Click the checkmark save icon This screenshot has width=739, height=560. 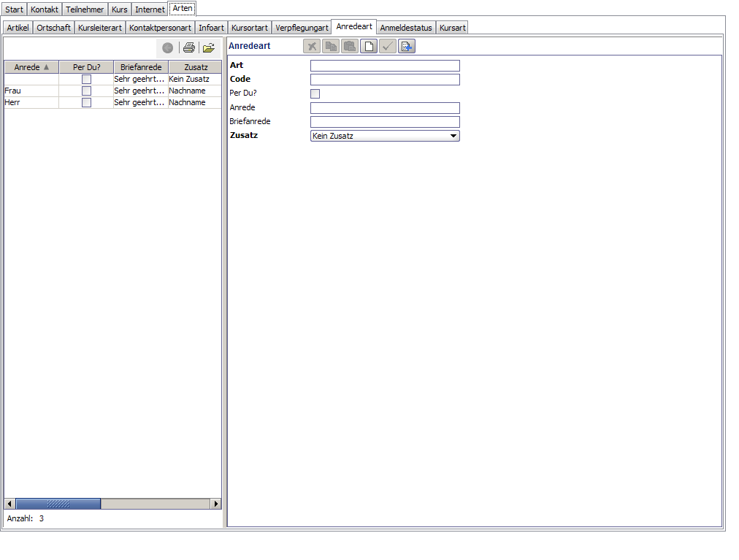(x=388, y=46)
